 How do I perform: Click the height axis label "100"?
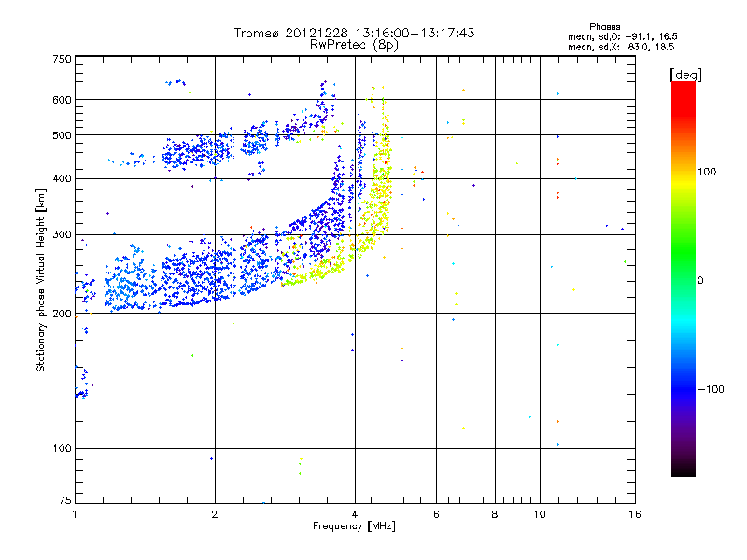[62, 448]
